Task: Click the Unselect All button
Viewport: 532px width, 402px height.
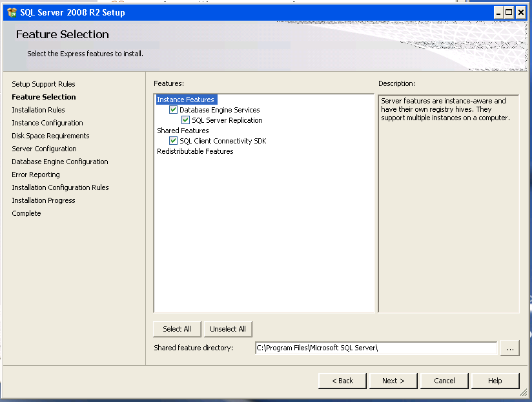Action: tap(228, 329)
